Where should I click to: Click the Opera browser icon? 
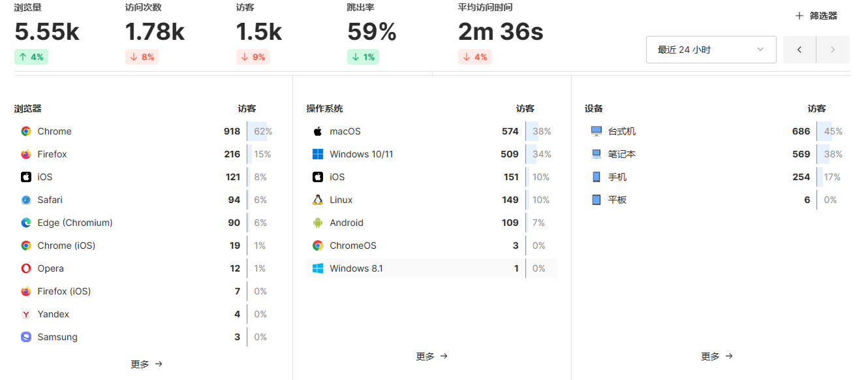click(26, 268)
